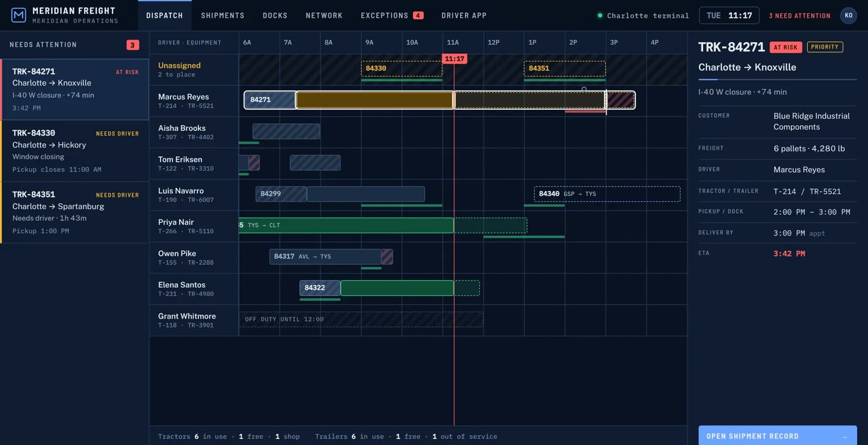The height and width of the screenshot is (445, 868).
Task: Click the 84340 GSP to TYS planned block
Action: 607,194
